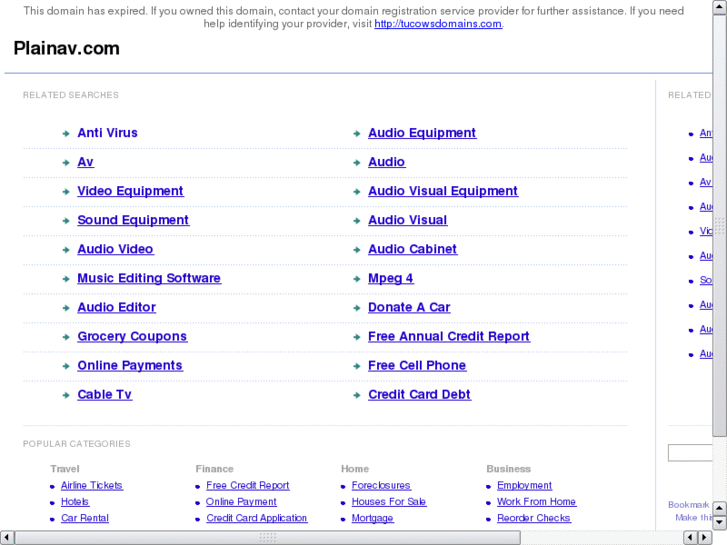Screen dimensions: 727x545
Task: Open Employment under Business
Action: click(524, 486)
